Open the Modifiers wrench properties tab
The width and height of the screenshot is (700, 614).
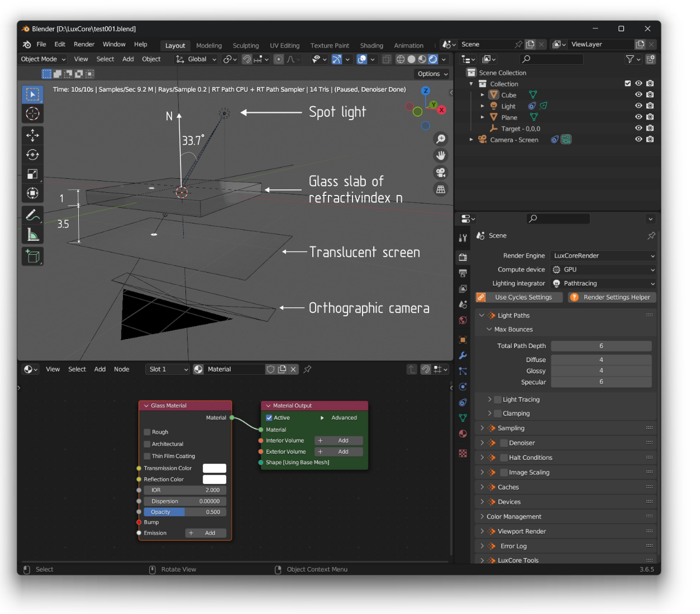[x=463, y=355]
